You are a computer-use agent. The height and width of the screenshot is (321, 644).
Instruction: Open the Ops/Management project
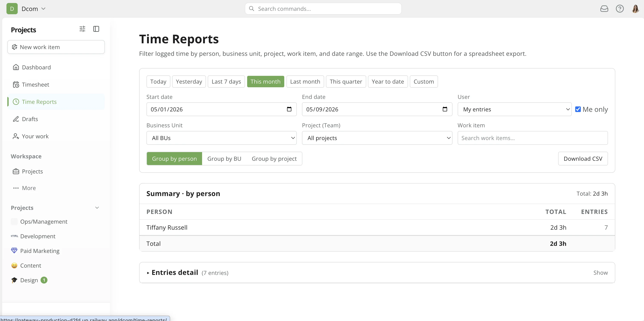(44, 222)
